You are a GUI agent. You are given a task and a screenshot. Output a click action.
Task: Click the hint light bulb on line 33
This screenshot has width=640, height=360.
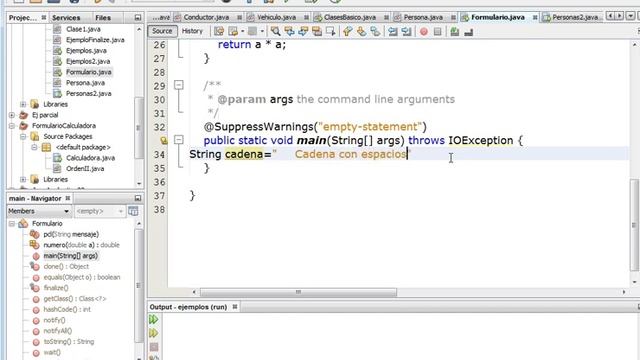164,141
